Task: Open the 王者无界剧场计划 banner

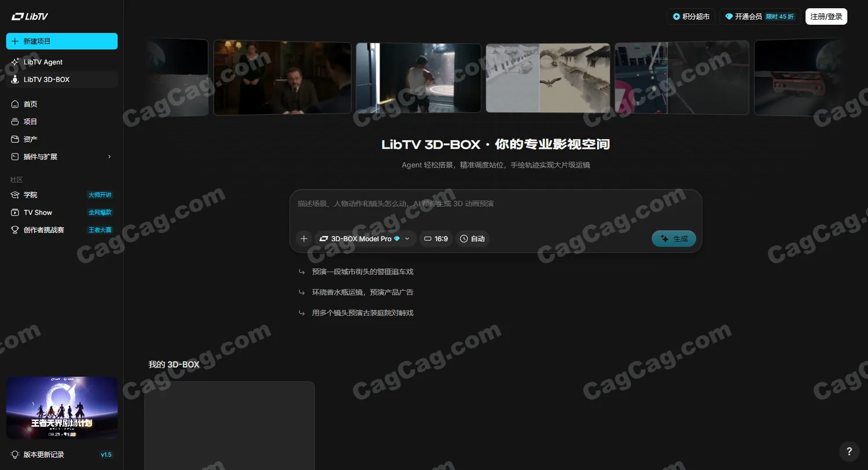Action: [x=62, y=408]
